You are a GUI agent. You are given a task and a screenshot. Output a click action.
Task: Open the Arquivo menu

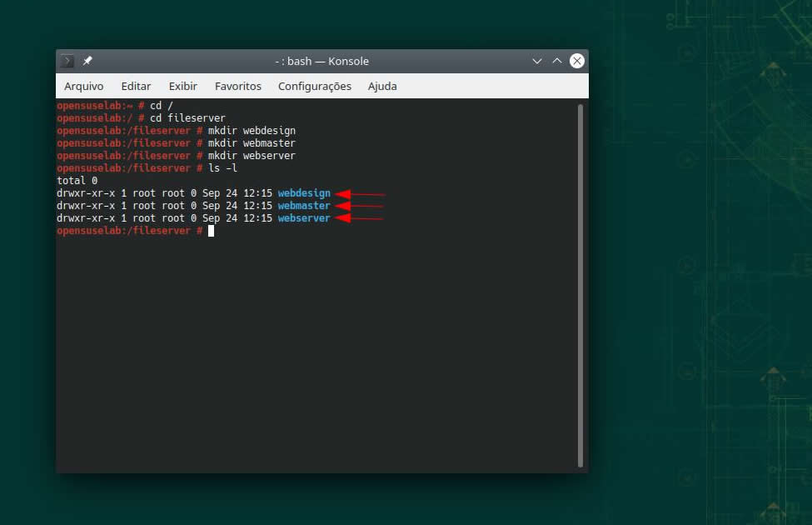point(83,86)
